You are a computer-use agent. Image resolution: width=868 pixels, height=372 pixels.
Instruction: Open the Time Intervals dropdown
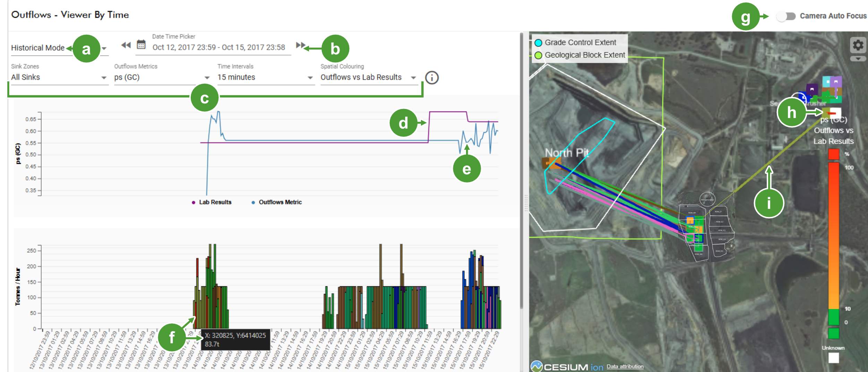click(266, 77)
